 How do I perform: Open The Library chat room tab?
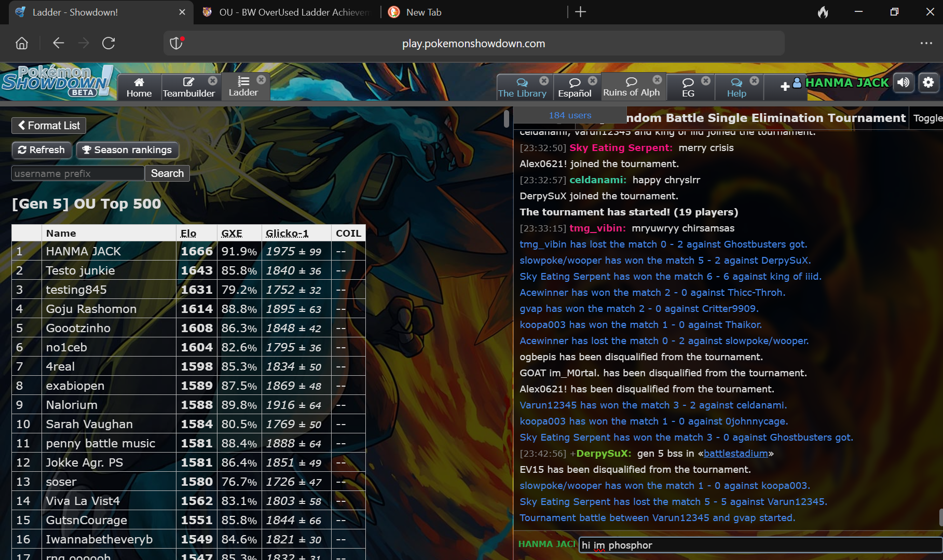click(x=522, y=87)
